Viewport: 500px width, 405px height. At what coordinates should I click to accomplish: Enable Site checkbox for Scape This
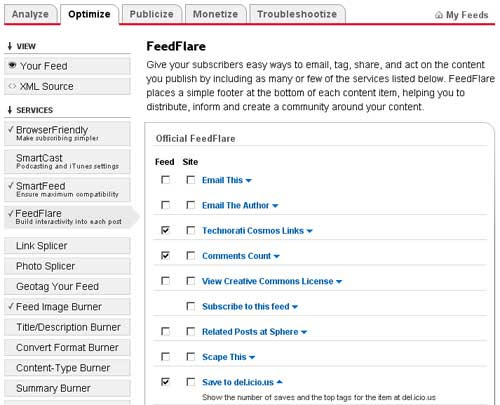(x=191, y=357)
